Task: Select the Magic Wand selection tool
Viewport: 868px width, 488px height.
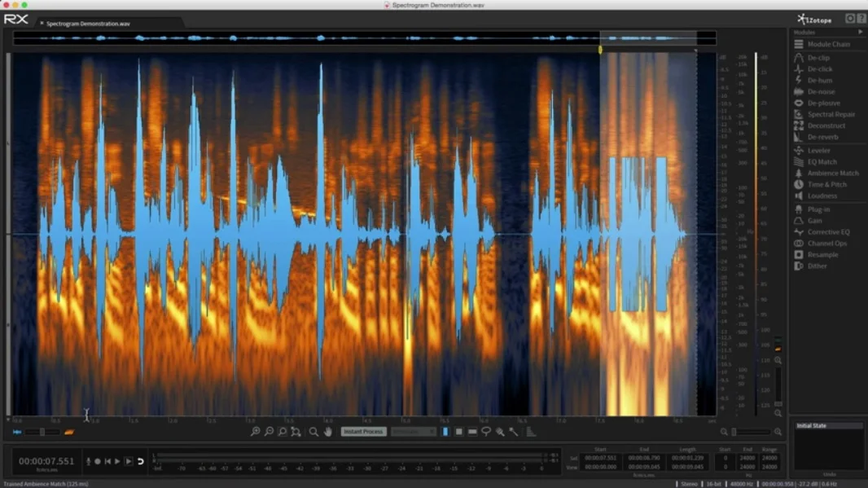Action: pos(511,432)
